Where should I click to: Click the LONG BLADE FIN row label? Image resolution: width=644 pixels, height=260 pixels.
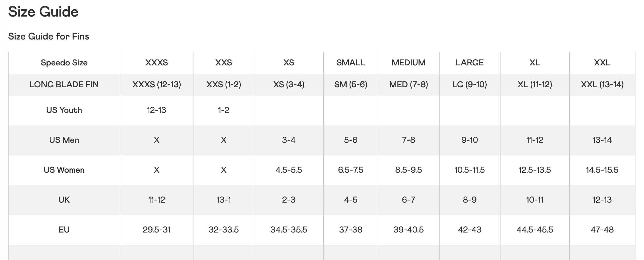point(64,85)
